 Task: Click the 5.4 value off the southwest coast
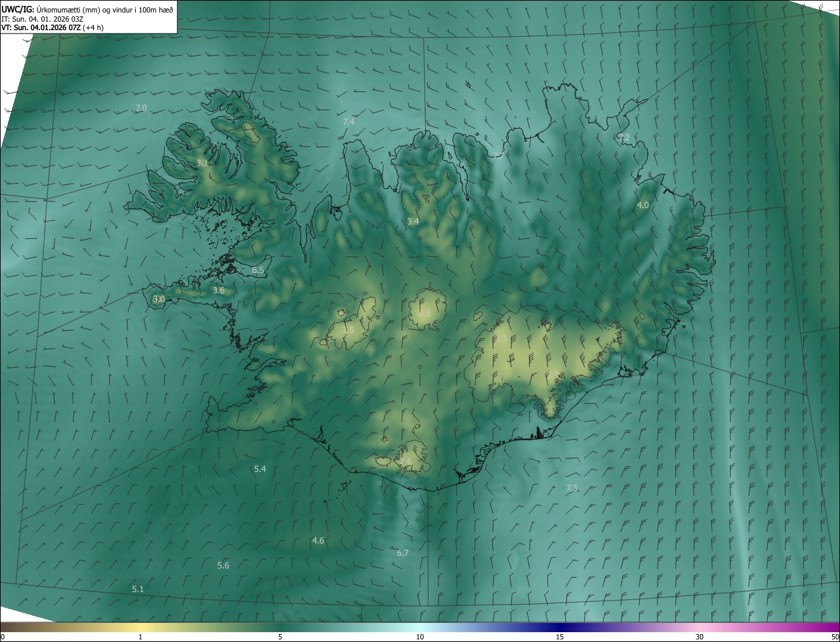[260, 469]
